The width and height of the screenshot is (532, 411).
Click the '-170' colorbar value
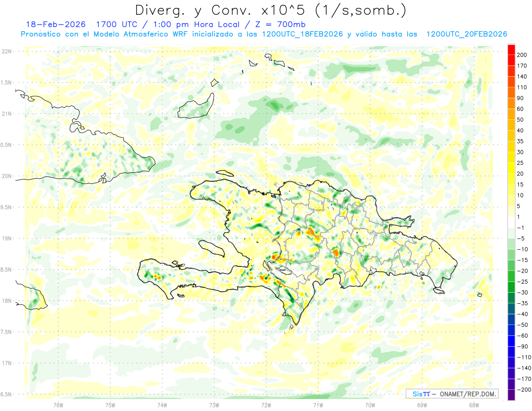coord(525,379)
